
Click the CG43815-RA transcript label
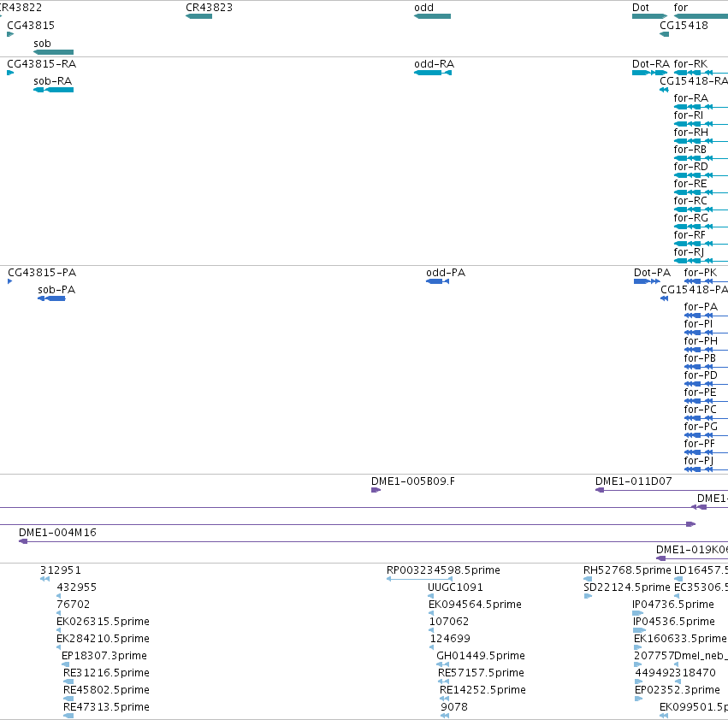click(x=41, y=64)
